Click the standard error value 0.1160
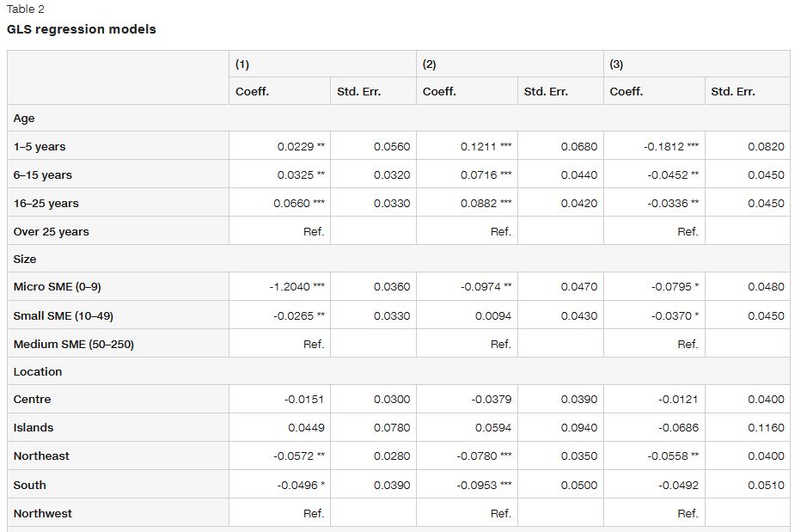 [x=766, y=427]
